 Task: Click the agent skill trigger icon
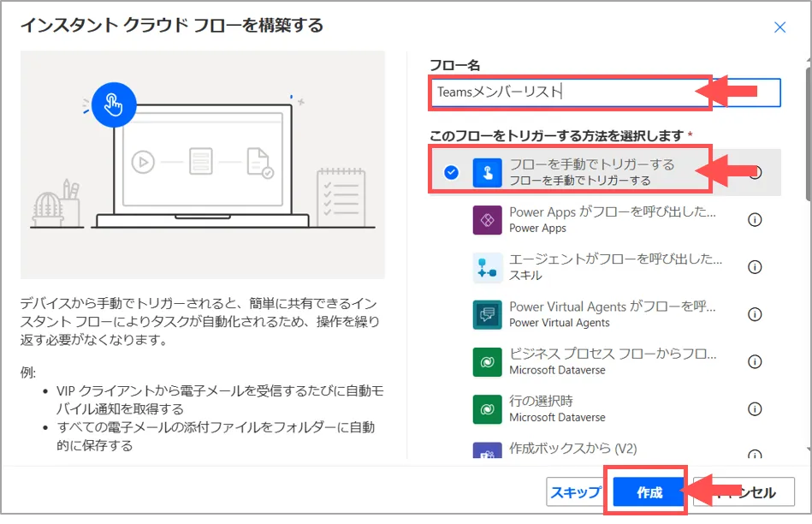click(487, 267)
